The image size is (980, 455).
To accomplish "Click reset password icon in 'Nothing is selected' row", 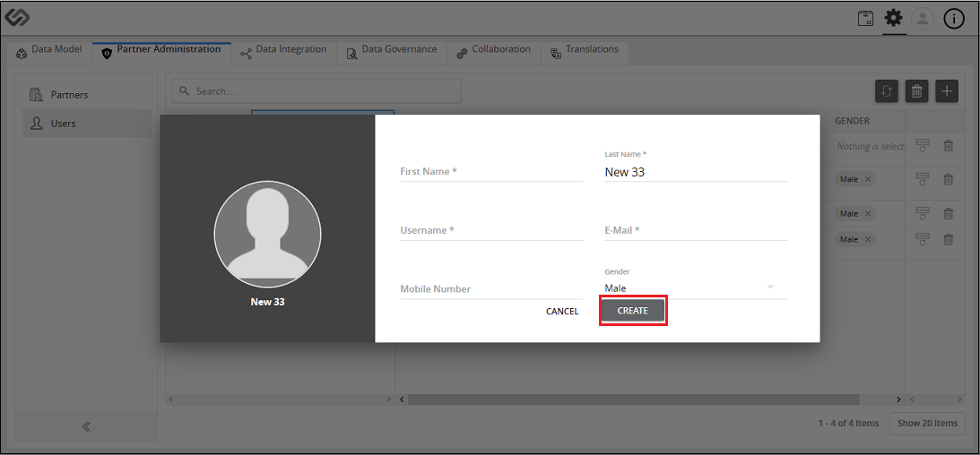I will [923, 146].
